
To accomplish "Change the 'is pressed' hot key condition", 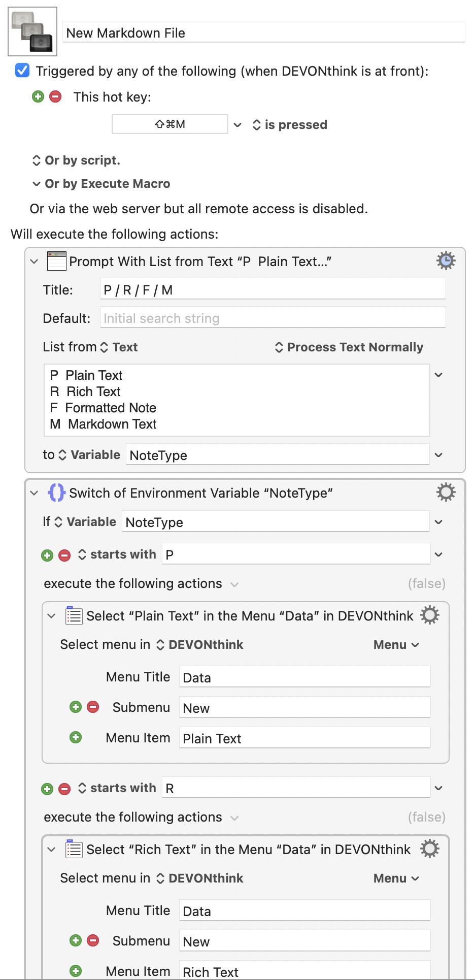I will point(290,125).
